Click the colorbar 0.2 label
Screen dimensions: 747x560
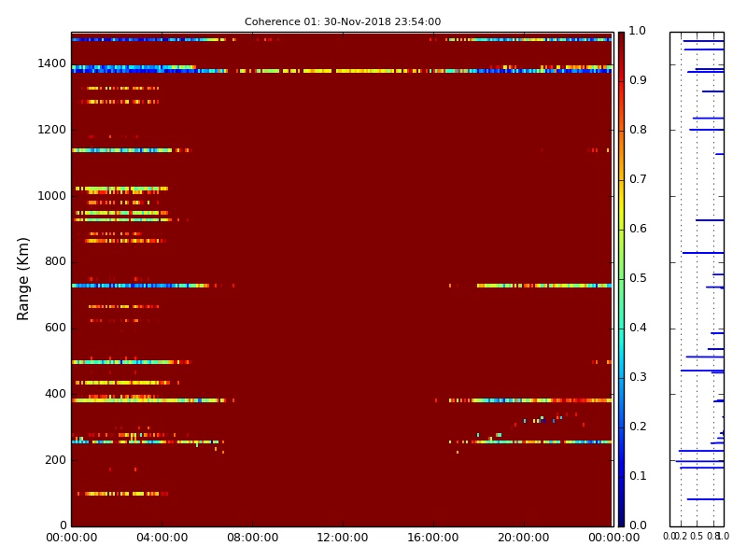(638, 427)
